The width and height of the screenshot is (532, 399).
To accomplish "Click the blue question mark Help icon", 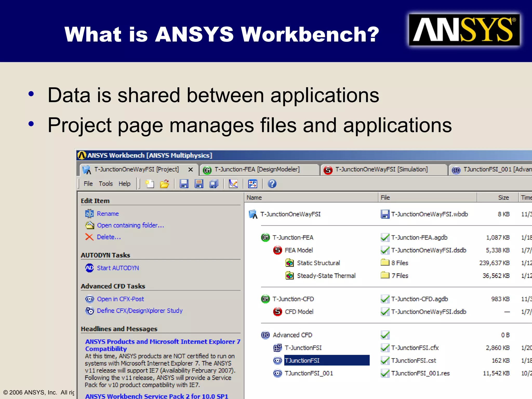I will [272, 184].
